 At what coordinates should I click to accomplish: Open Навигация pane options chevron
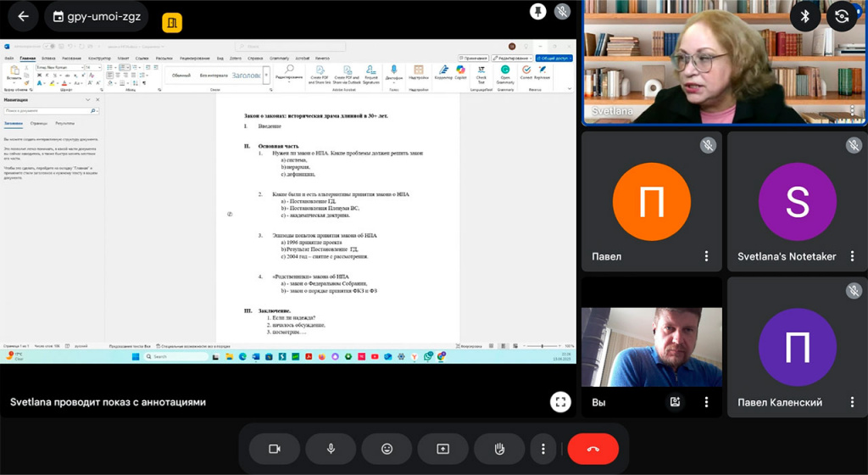[88, 99]
